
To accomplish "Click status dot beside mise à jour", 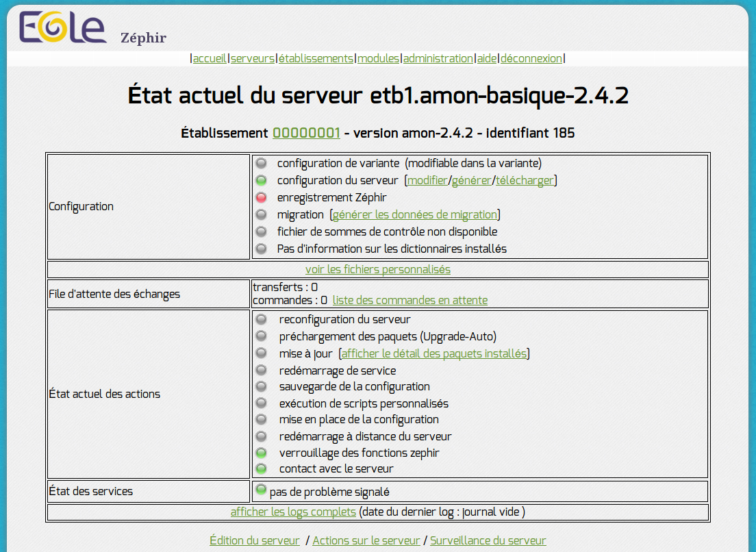I will click(x=262, y=353).
